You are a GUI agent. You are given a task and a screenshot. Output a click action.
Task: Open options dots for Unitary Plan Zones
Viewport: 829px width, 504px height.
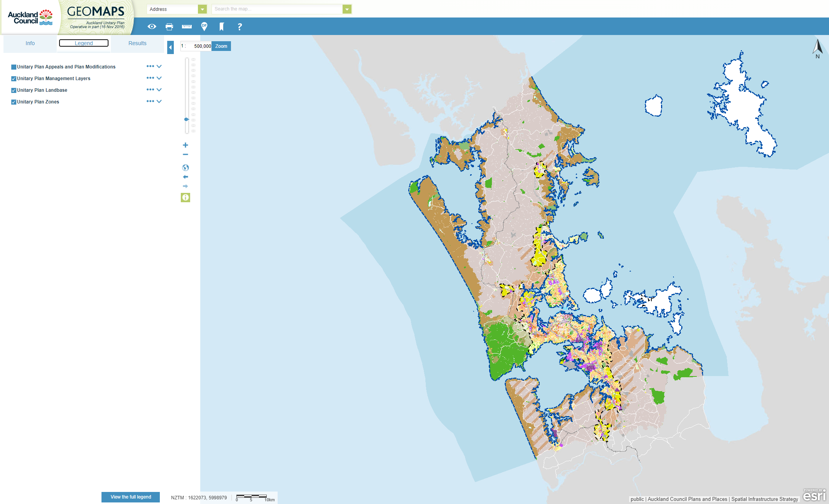(x=150, y=101)
